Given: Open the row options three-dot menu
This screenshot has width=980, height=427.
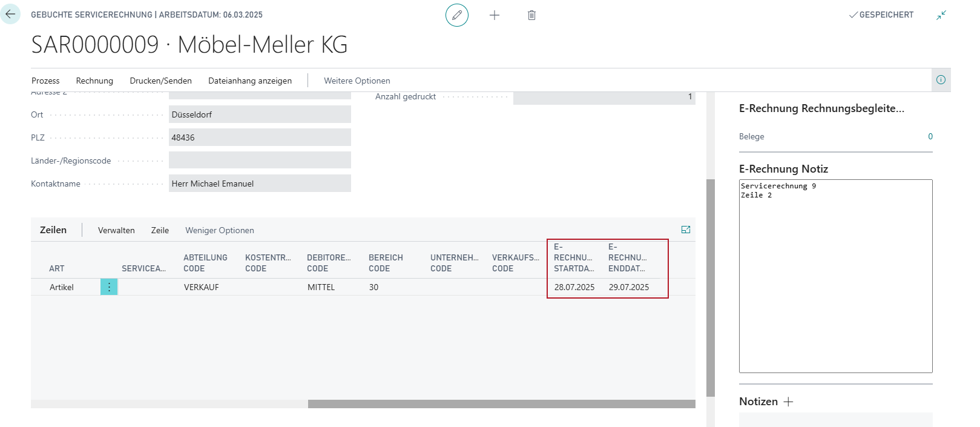Looking at the screenshot, I should click(x=109, y=287).
